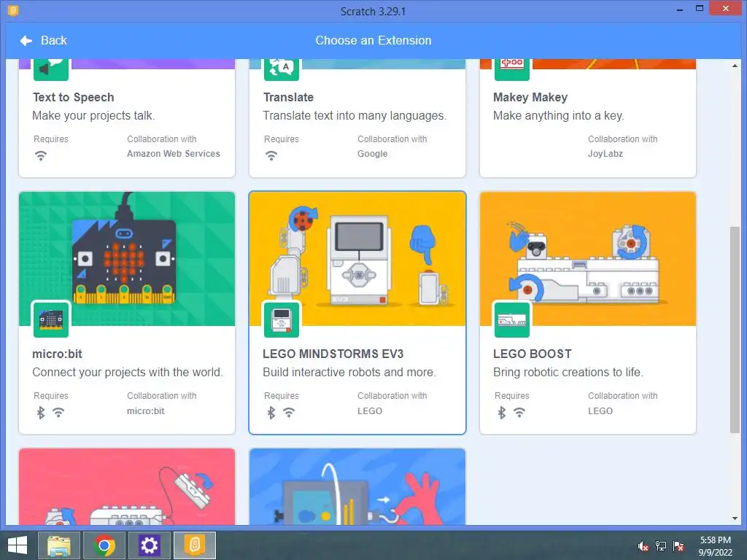Click the Back arrow icon
Image resolution: width=747 pixels, height=560 pixels.
pyautogui.click(x=26, y=41)
